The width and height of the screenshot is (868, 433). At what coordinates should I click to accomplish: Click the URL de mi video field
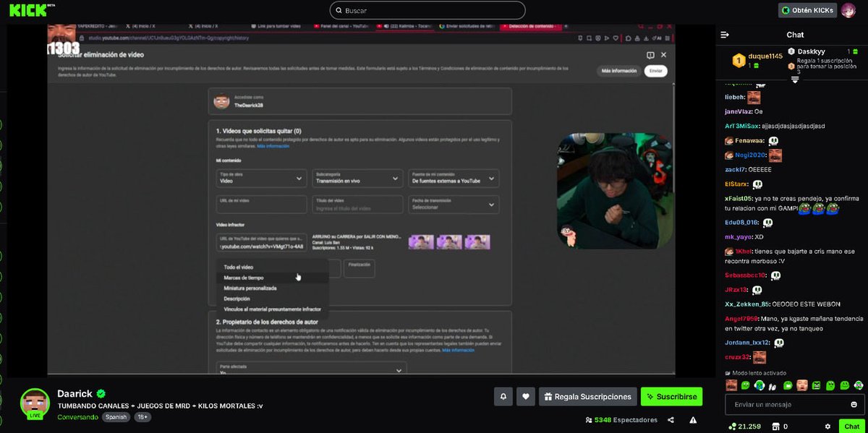pyautogui.click(x=261, y=205)
